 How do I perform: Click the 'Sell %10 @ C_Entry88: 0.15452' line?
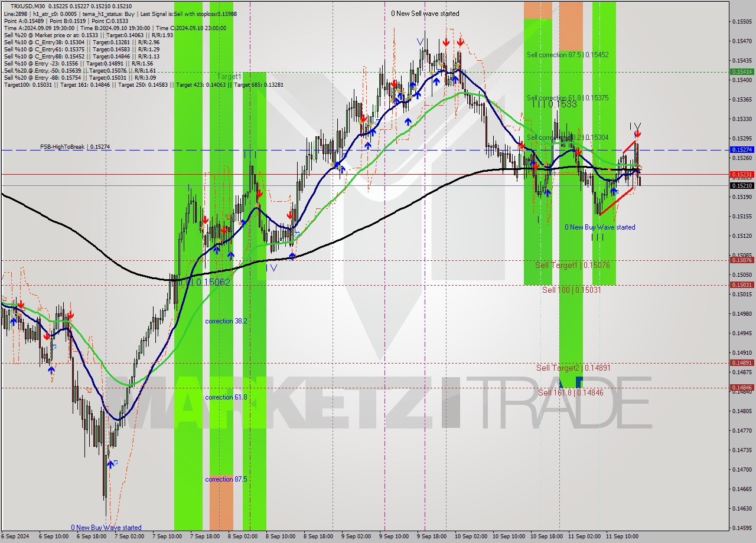(x=82, y=57)
